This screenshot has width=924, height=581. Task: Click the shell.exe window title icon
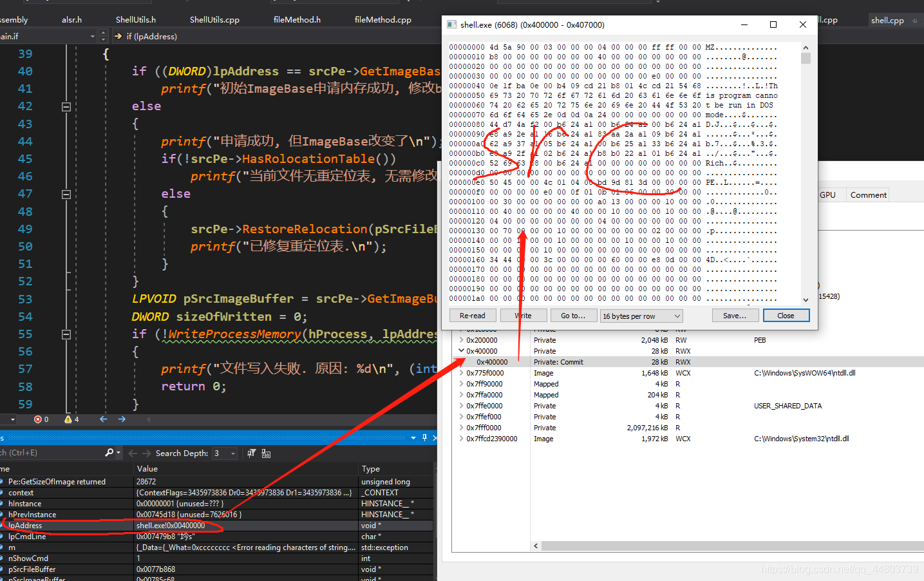[452, 24]
